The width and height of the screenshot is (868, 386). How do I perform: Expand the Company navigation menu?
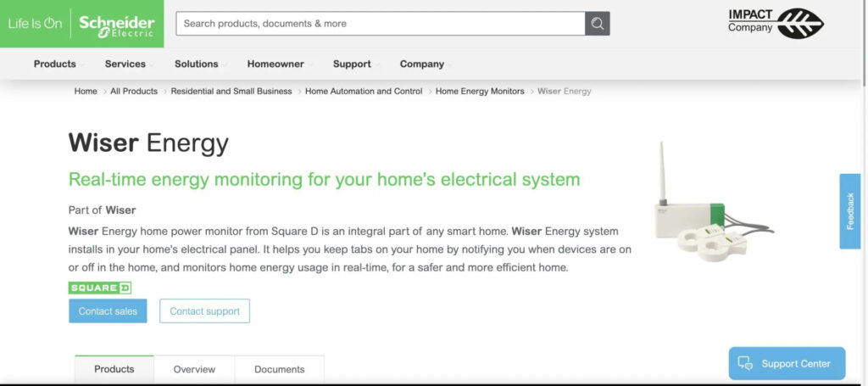click(426, 64)
